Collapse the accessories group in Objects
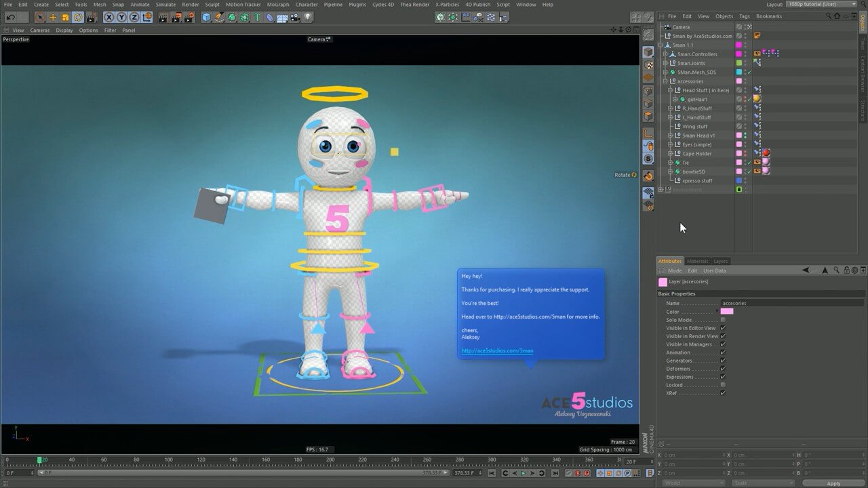This screenshot has width=868, height=488. pos(665,81)
